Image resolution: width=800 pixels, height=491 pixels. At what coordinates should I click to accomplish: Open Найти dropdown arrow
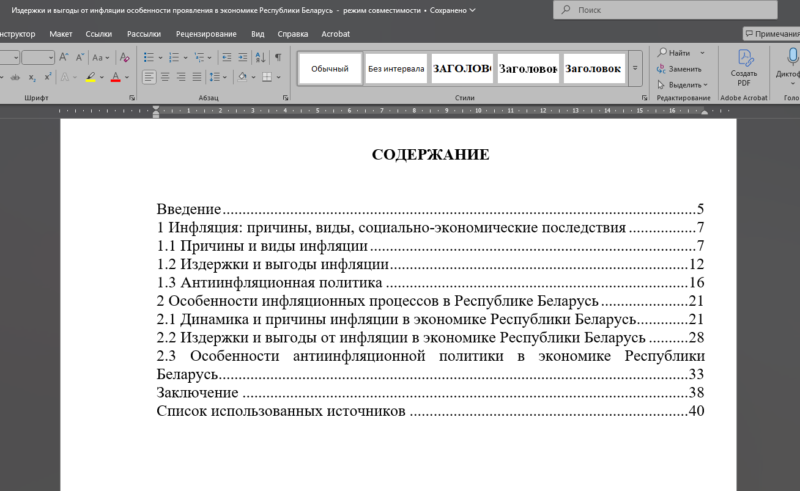703,53
